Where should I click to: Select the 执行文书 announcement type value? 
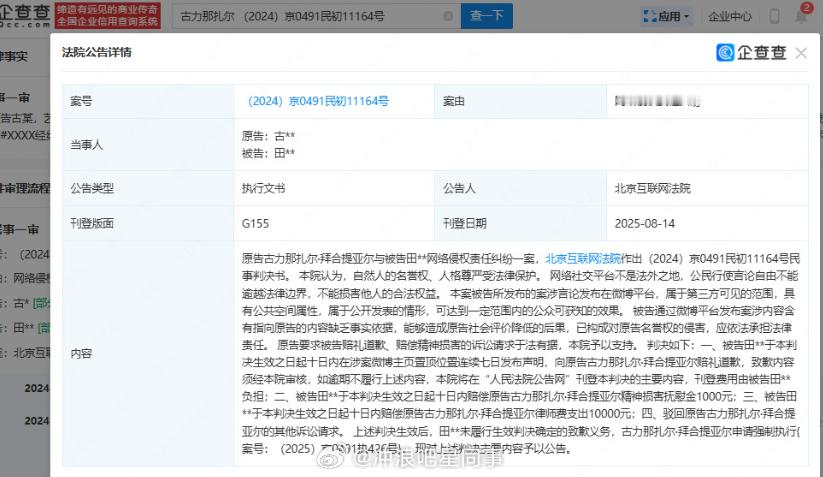[x=263, y=188]
